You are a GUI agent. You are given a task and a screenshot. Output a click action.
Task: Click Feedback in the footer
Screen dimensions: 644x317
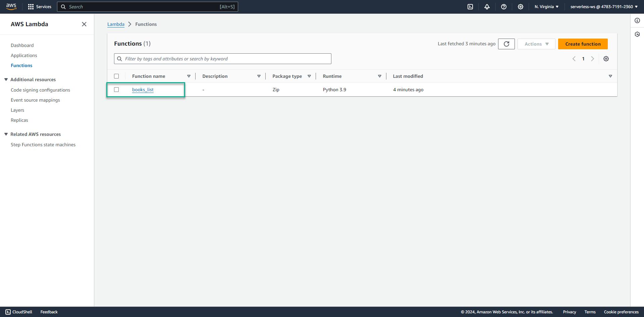49,312
